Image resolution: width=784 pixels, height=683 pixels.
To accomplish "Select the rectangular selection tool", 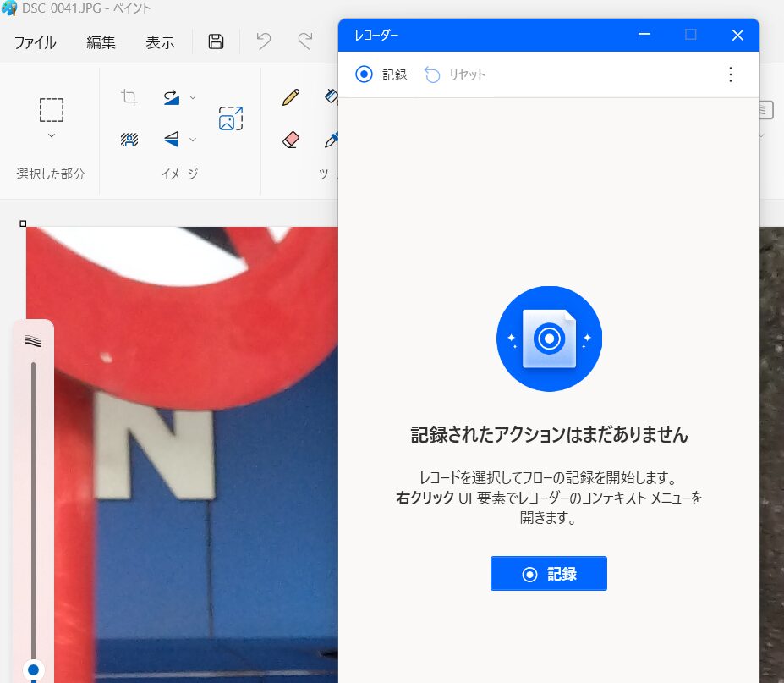I will pyautogui.click(x=52, y=110).
